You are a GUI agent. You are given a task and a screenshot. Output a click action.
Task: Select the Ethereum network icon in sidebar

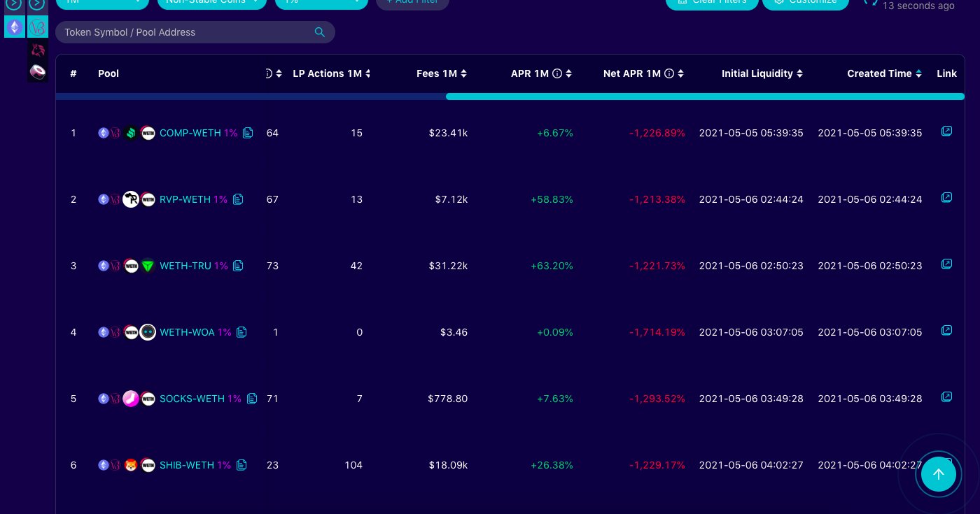point(14,27)
